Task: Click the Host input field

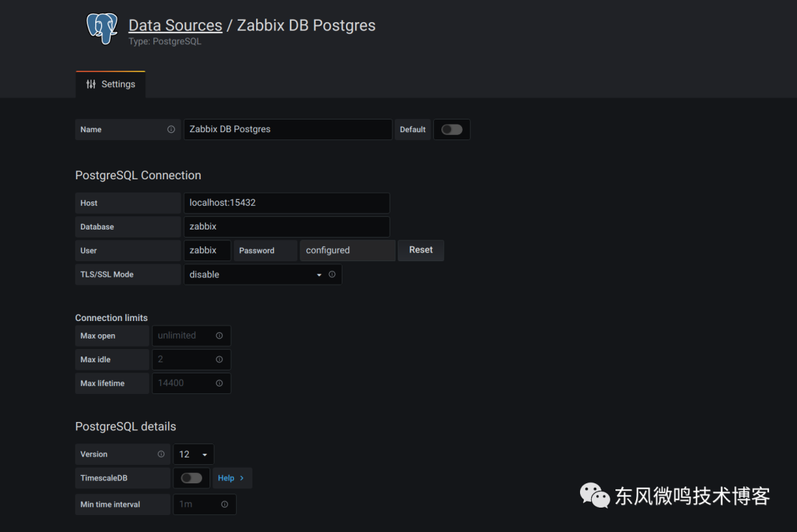Action: 286,203
